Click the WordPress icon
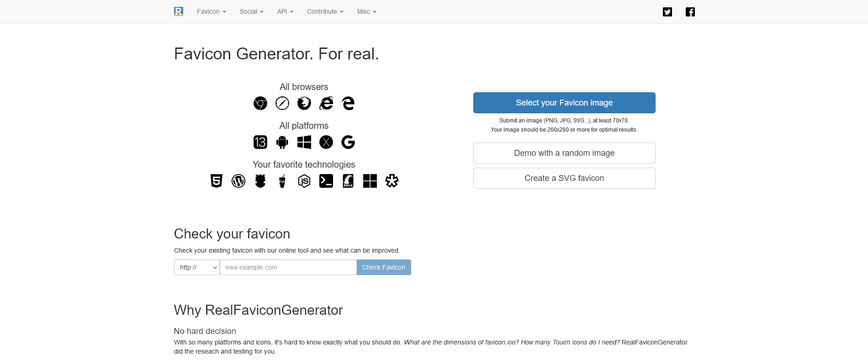 click(238, 181)
